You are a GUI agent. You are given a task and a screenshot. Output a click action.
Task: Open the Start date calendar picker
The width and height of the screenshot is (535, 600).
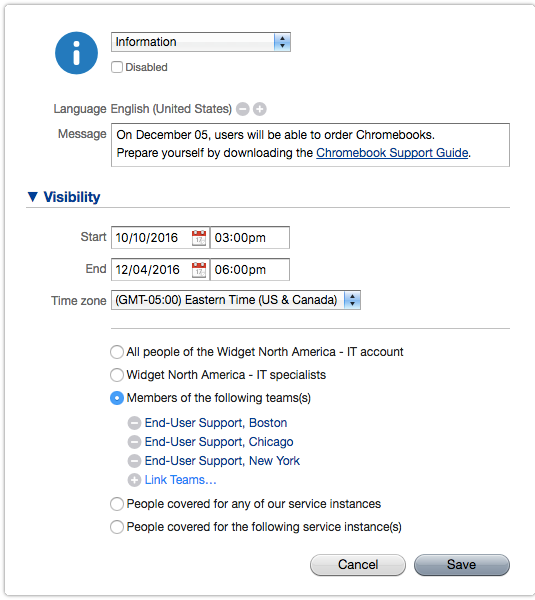[x=199, y=238]
